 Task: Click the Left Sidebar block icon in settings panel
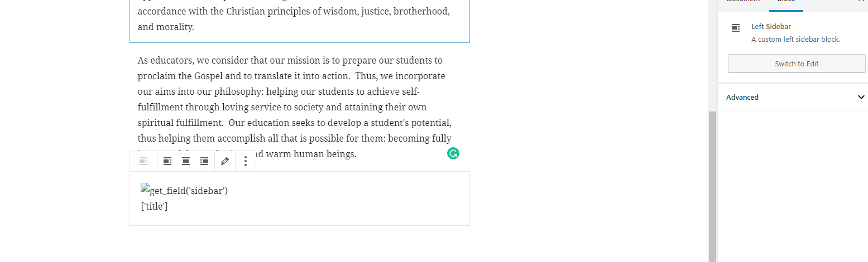tap(736, 28)
